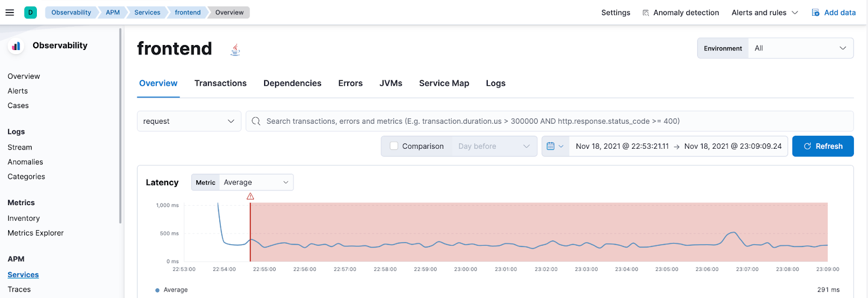
Task: Open the Environment dropdown
Action: [x=800, y=48]
